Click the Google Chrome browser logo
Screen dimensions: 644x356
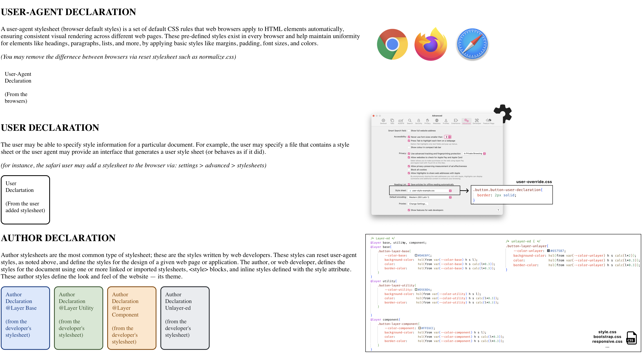click(x=392, y=44)
